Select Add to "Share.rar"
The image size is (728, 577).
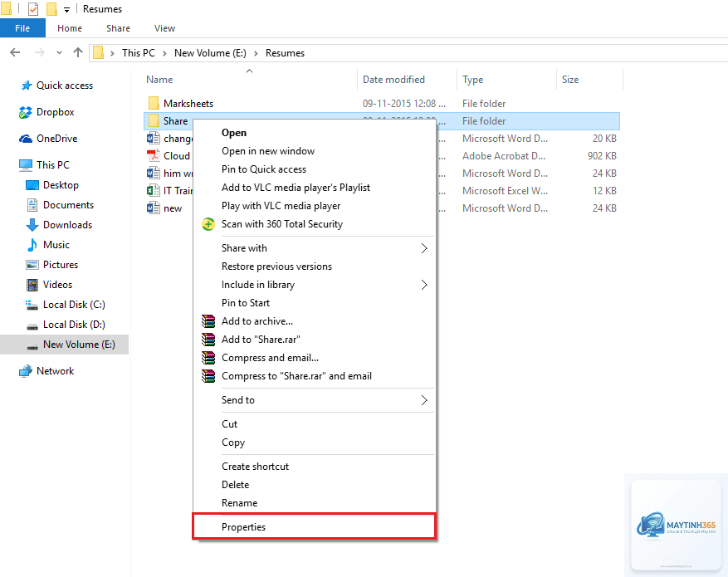315,340
